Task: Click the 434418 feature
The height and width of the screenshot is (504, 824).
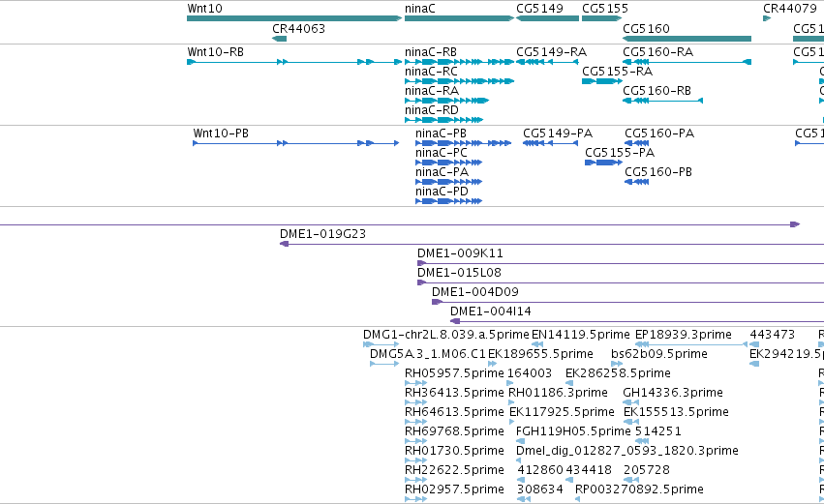Action: pyautogui.click(x=569, y=480)
